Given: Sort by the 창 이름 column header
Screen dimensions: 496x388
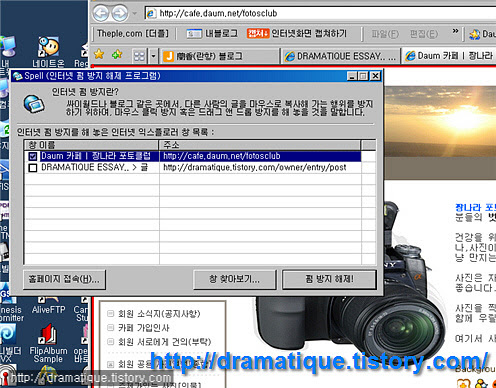Looking at the screenshot, I should coord(92,145).
